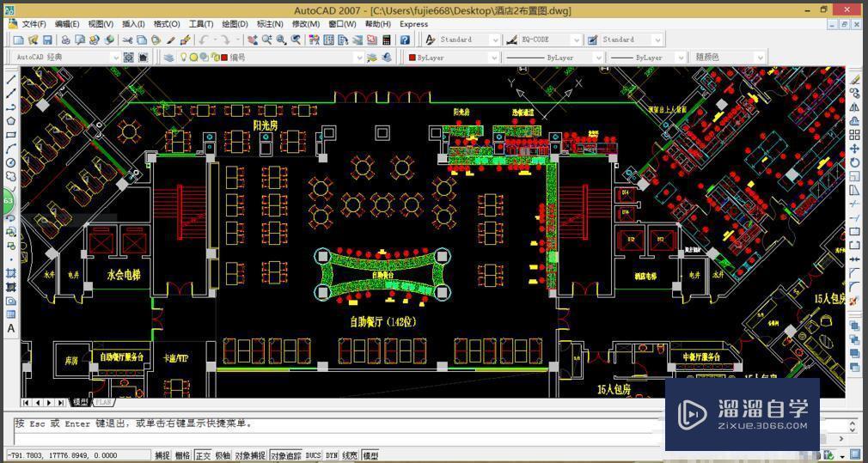Toggle 对象追踪 object tracking in status bar

[286, 456]
